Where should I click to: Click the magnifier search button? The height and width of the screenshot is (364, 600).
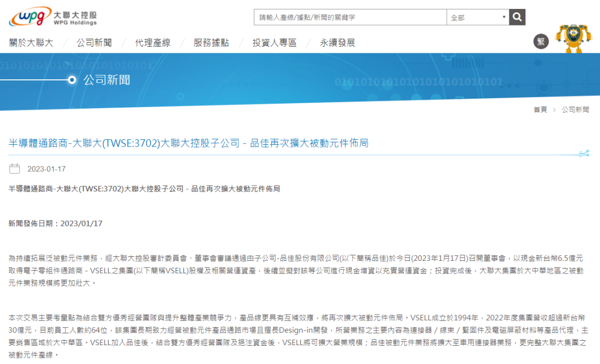point(517,17)
